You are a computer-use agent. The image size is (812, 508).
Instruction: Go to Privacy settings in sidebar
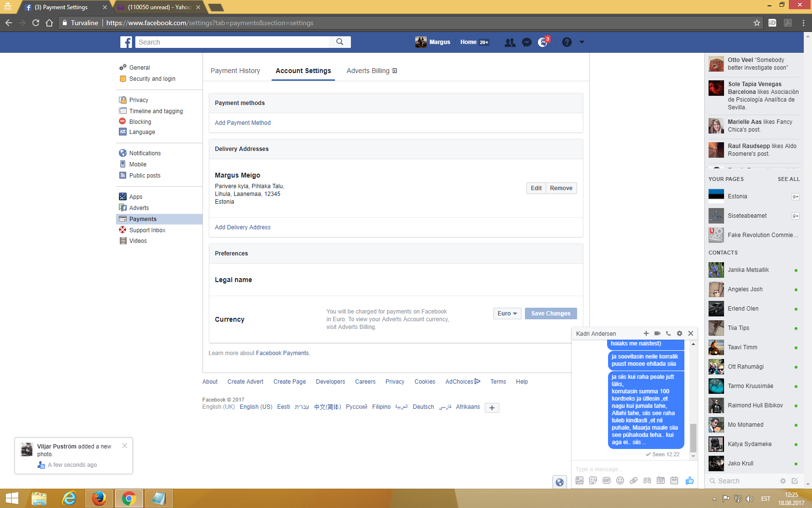(x=139, y=100)
